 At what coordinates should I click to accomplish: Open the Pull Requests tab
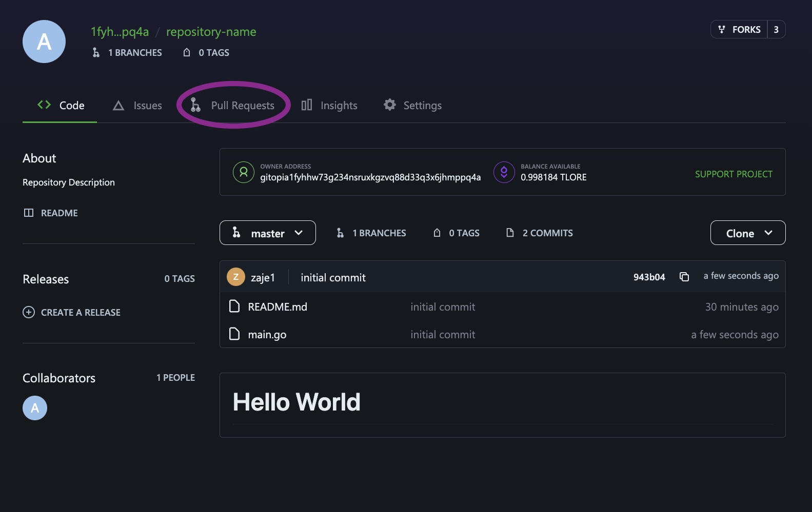pyautogui.click(x=233, y=105)
